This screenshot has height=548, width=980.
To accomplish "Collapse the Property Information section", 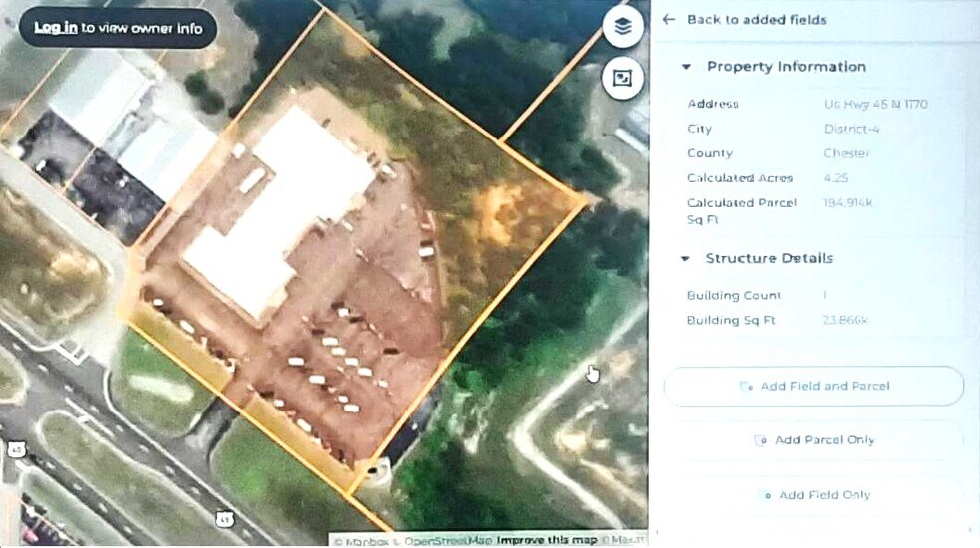I will click(x=686, y=67).
